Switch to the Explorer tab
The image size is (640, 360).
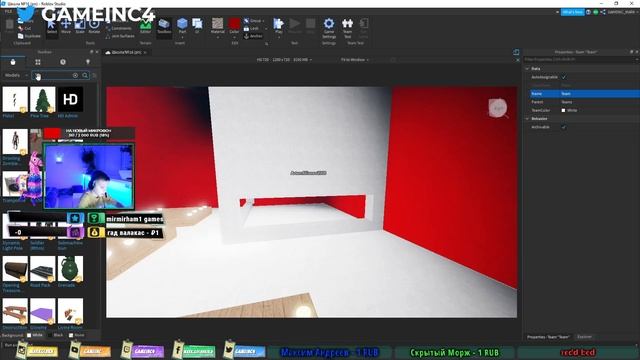click(x=584, y=337)
